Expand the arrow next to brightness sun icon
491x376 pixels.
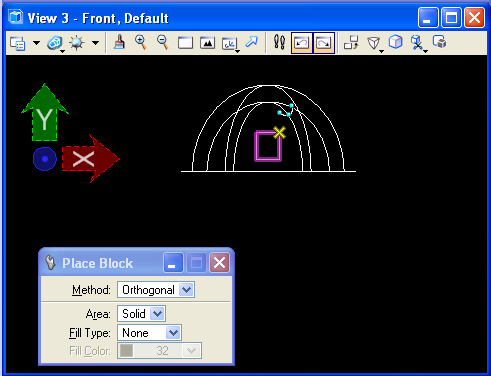tap(95, 43)
